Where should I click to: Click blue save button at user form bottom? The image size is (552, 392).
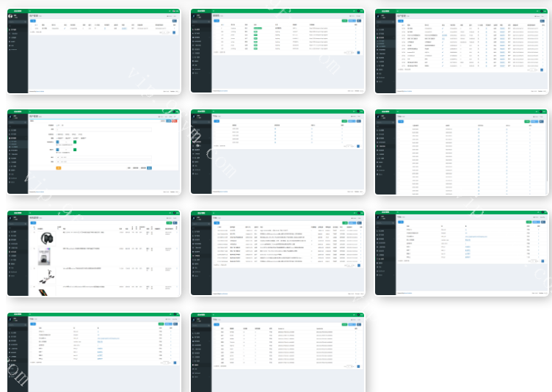(x=150, y=167)
